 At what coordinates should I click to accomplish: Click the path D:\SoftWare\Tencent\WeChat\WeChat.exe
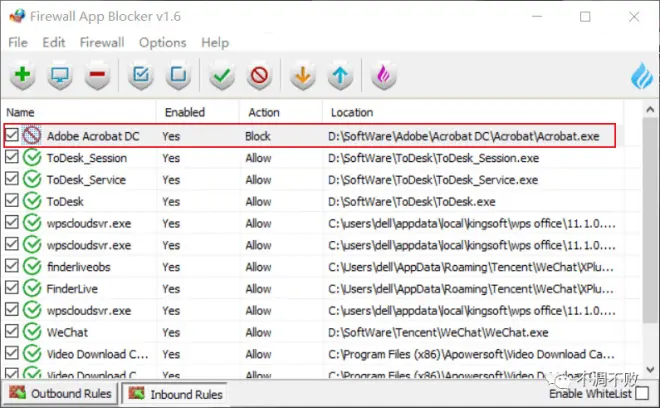(438, 332)
